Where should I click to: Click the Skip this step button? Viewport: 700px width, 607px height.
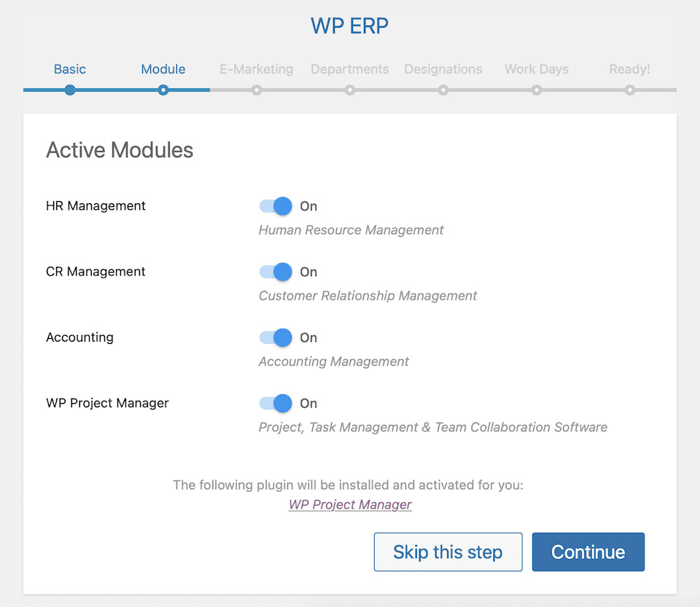click(x=448, y=552)
